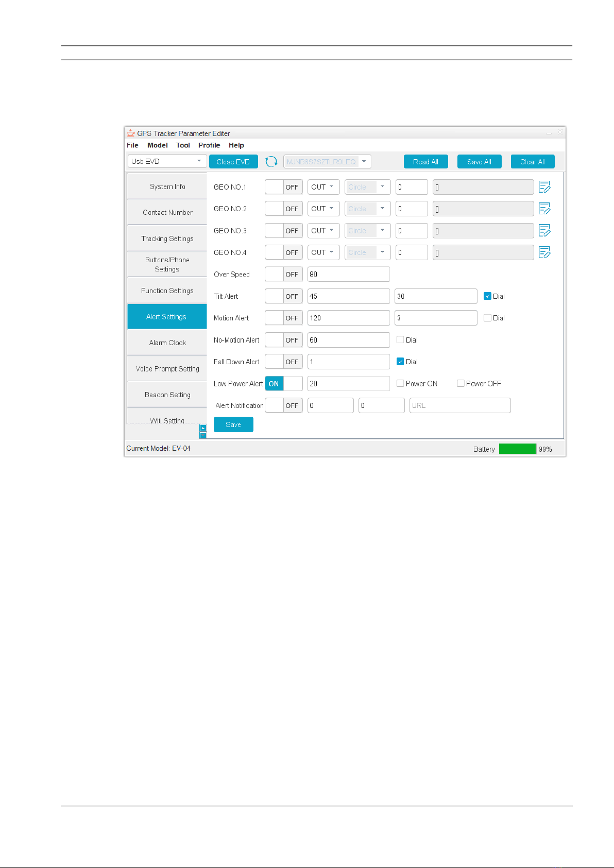Turn off the Low Power Alert switch
The width and height of the screenshot is (614, 868).
(x=284, y=384)
